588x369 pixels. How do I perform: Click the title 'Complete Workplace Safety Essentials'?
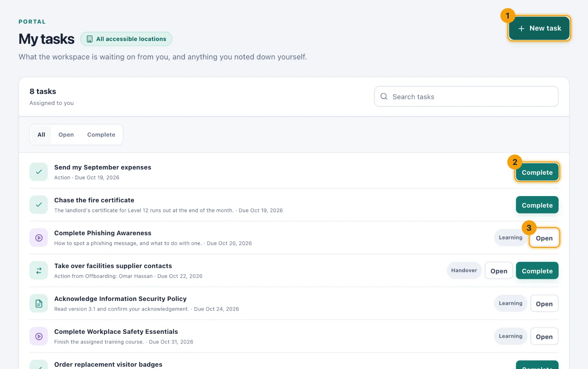116,331
